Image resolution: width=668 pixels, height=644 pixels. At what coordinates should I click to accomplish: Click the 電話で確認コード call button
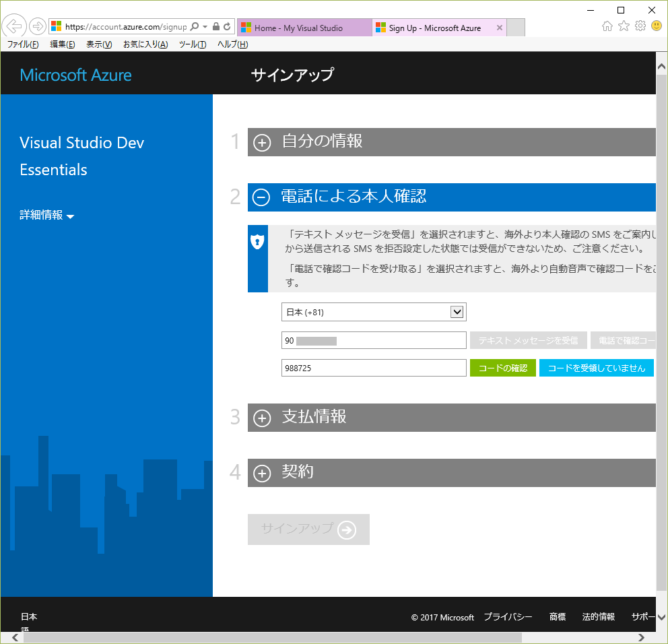(623, 341)
